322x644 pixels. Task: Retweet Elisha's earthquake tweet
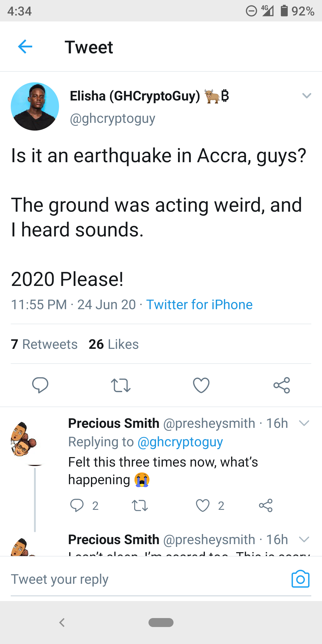point(120,385)
